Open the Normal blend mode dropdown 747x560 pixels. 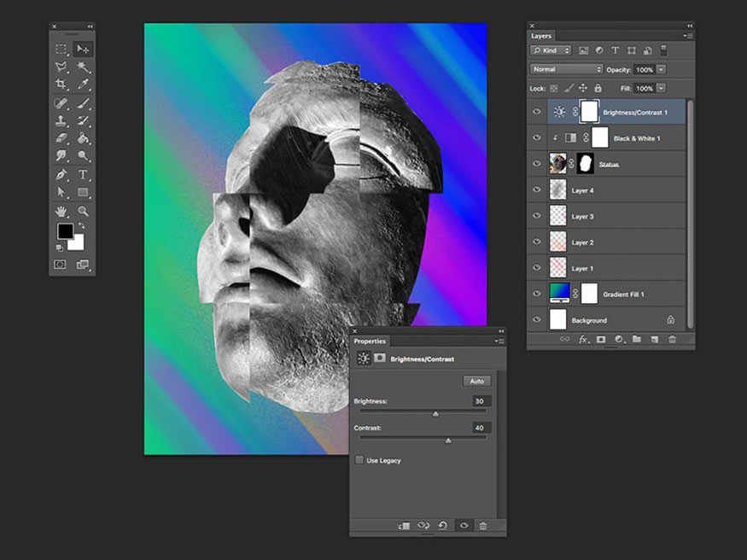[566, 69]
